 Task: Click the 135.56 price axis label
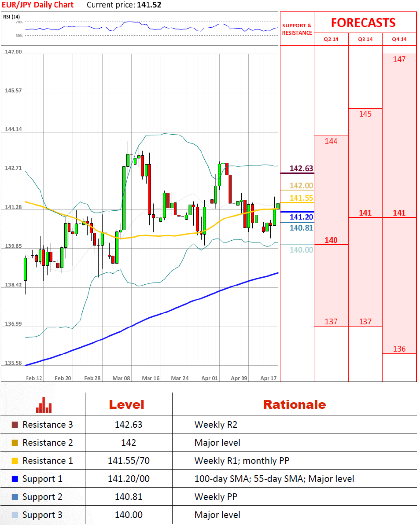[x=13, y=363]
